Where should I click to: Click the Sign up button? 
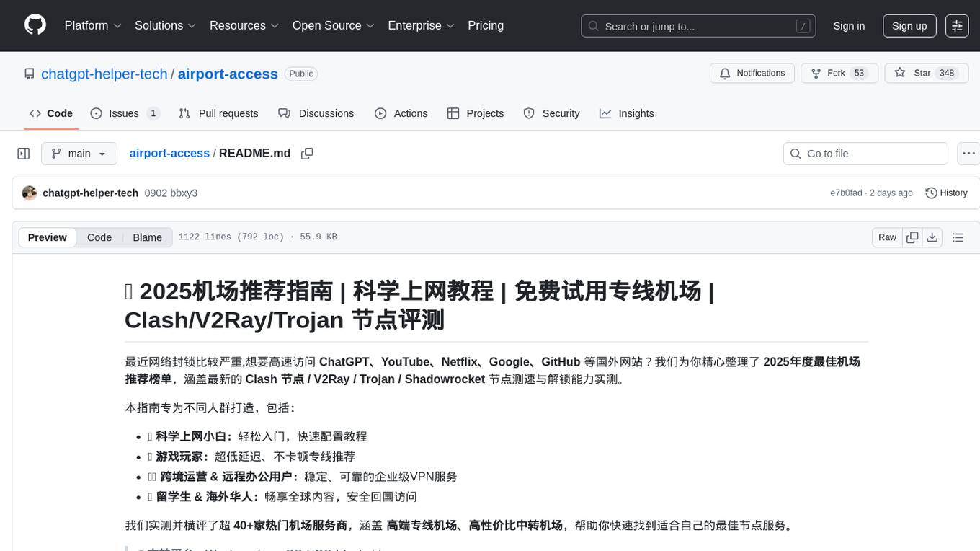click(909, 26)
